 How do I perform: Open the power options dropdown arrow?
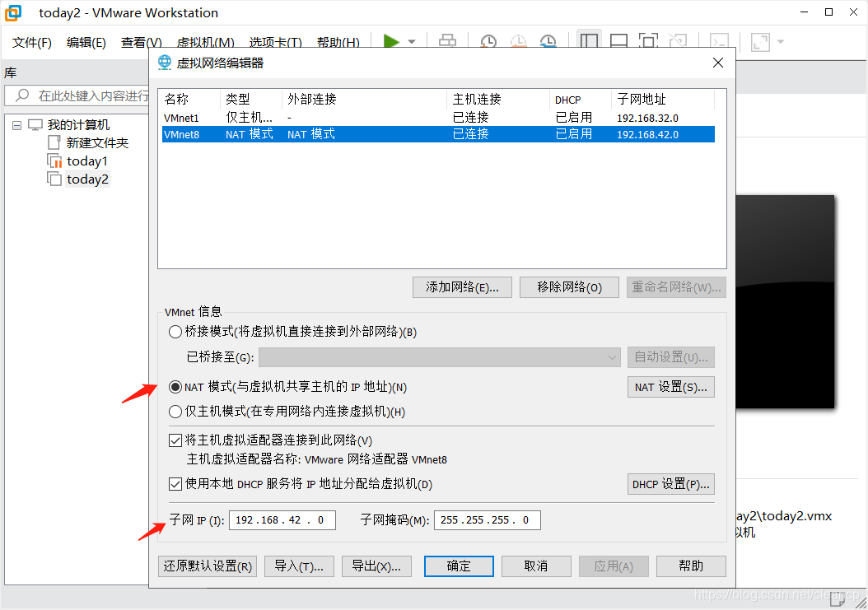[412, 42]
